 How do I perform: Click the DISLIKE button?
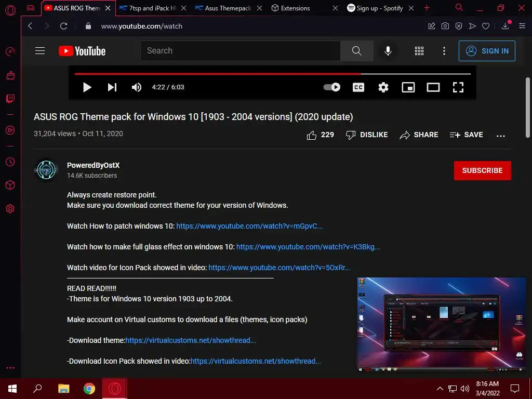tap(367, 135)
